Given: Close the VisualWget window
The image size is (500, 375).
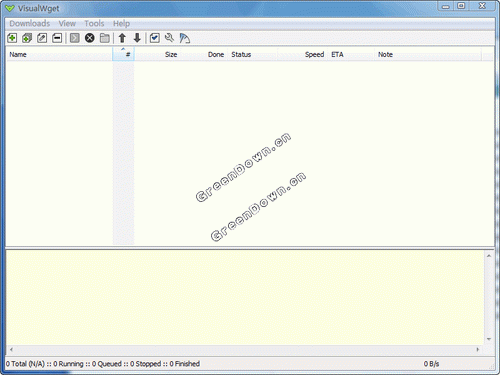Looking at the screenshot, I should 482,6.
